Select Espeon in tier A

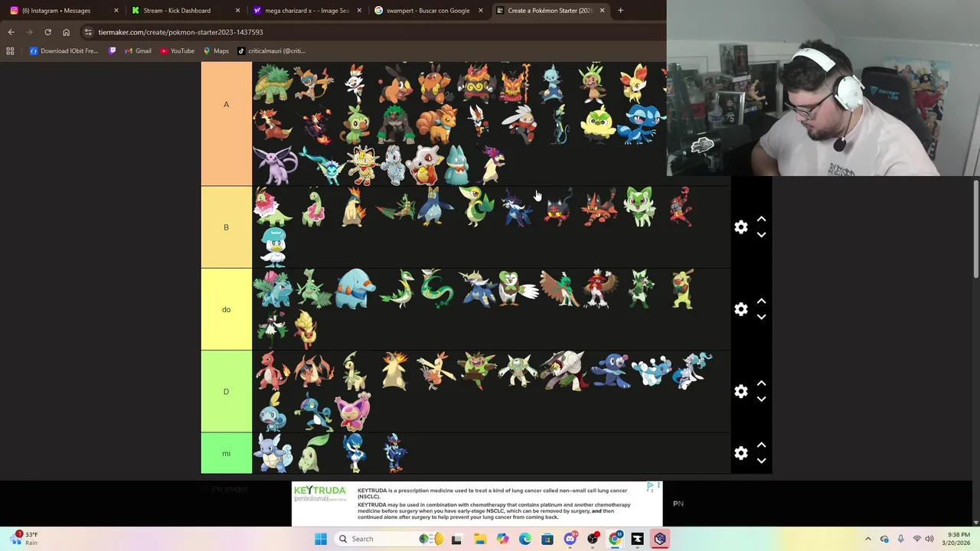tap(274, 165)
